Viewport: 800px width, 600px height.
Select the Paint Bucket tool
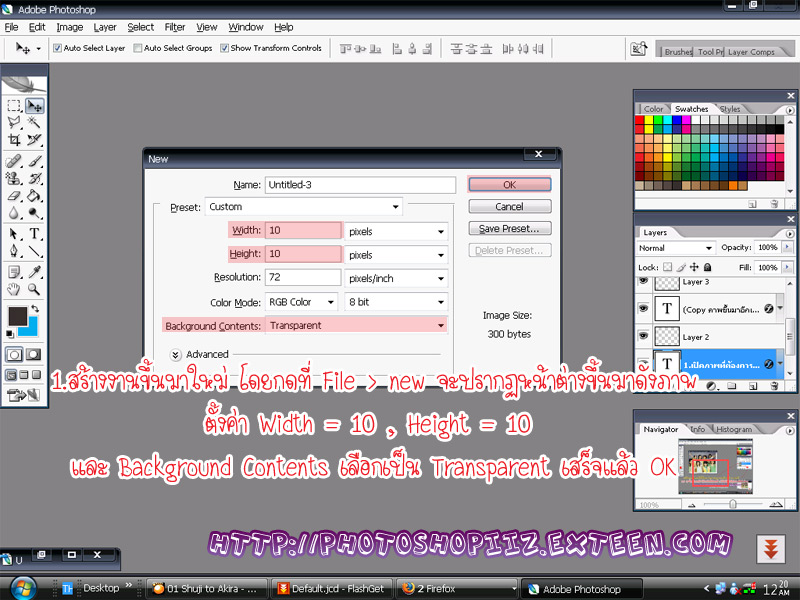tap(34, 195)
